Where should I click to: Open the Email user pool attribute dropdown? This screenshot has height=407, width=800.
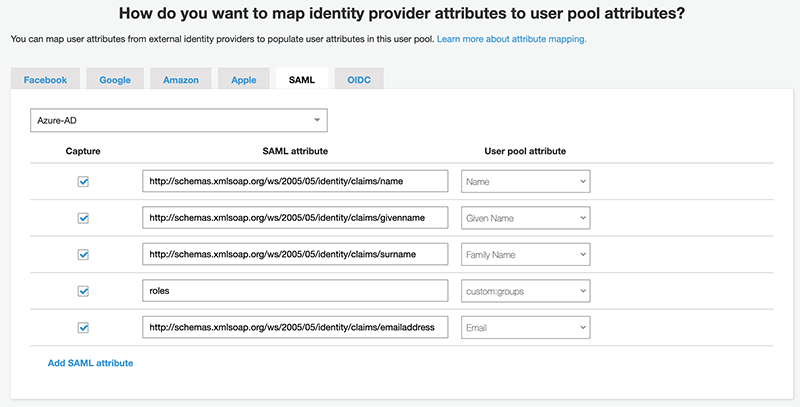point(525,327)
